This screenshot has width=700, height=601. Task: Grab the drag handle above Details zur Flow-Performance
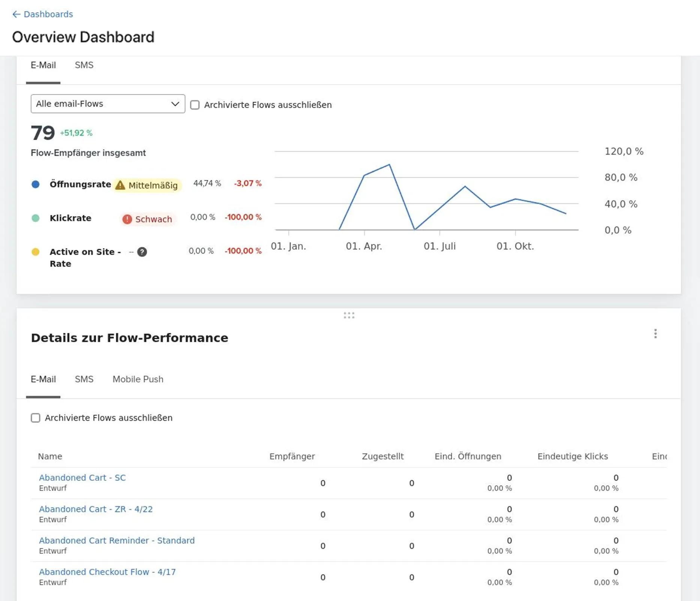point(349,316)
